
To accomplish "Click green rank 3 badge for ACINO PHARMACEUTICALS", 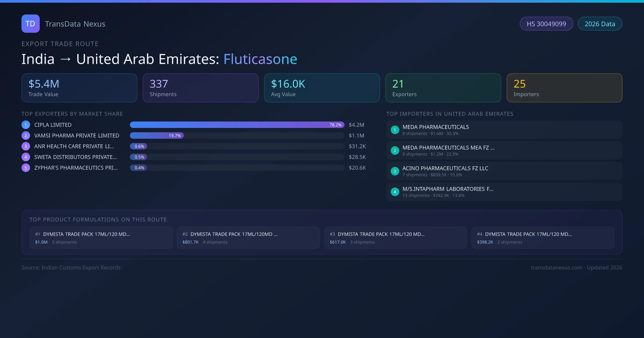I will click(395, 171).
